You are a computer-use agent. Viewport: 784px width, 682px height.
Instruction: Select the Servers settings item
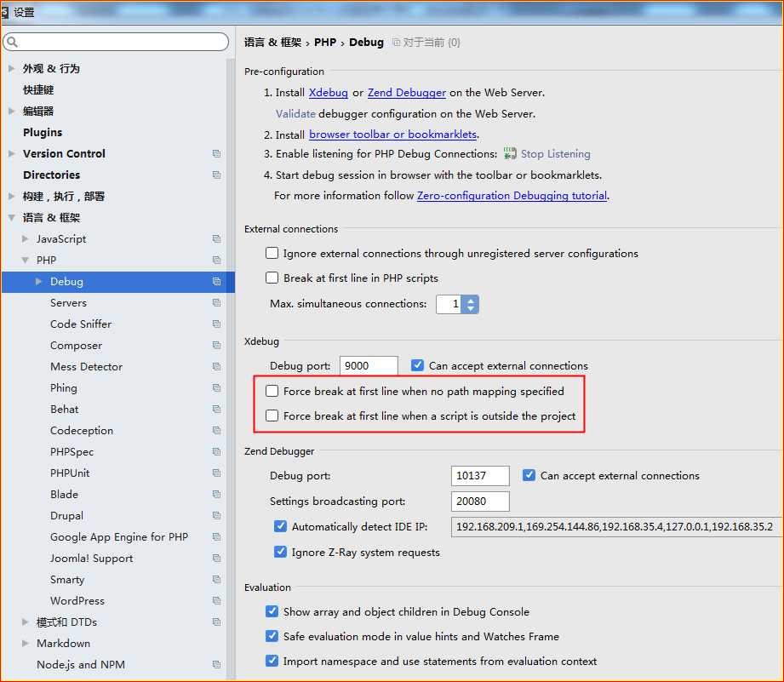pyautogui.click(x=68, y=302)
